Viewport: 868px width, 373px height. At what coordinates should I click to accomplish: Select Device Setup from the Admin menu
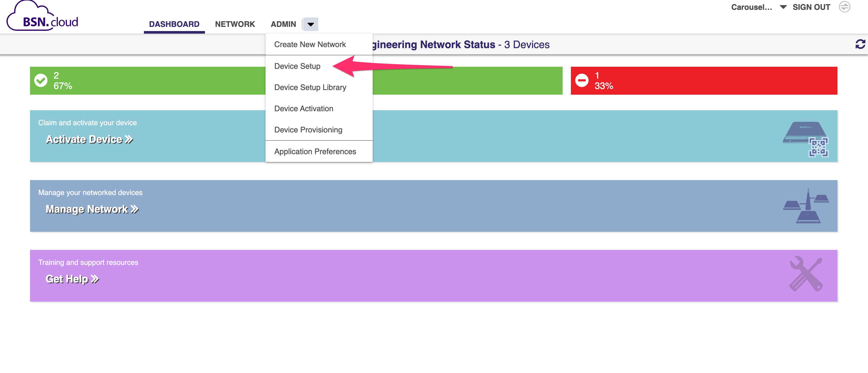pos(297,66)
